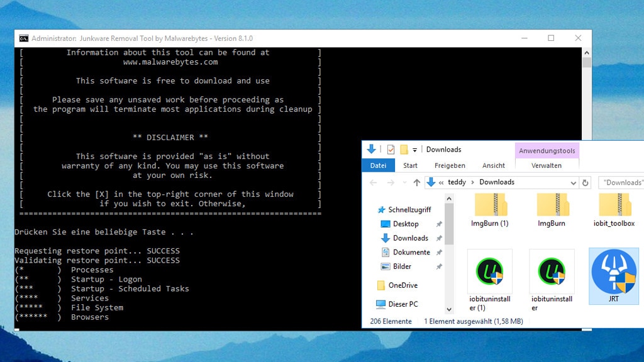Click the navigation pane scroll up arrow
This screenshot has width=644, height=362.
pos(449,199)
